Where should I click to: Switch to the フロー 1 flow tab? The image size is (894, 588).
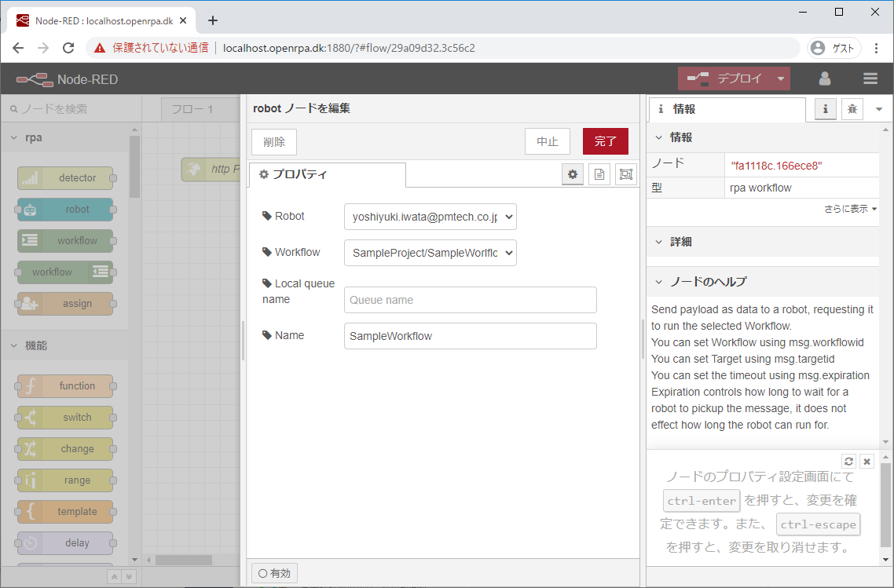(x=200, y=109)
